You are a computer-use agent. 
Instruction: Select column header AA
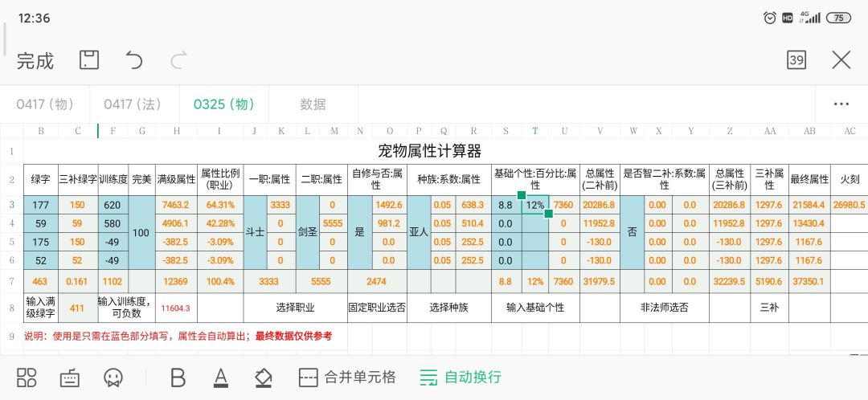click(x=769, y=131)
